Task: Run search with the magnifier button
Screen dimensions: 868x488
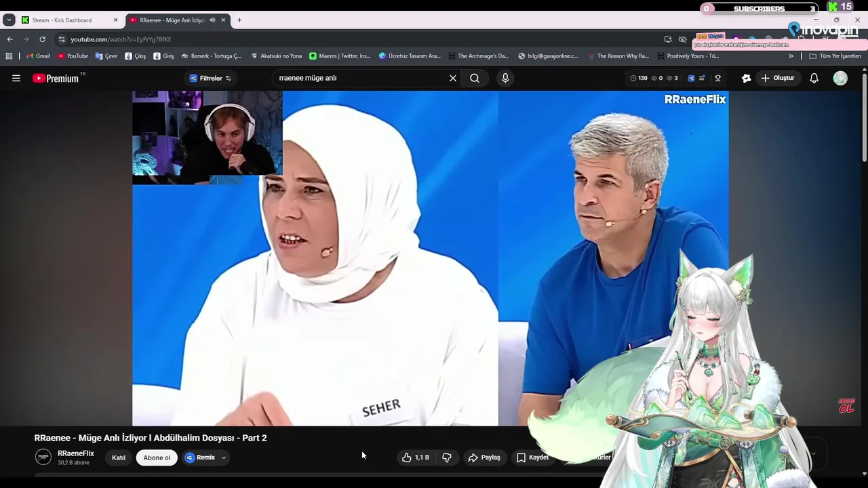Action: click(x=475, y=78)
